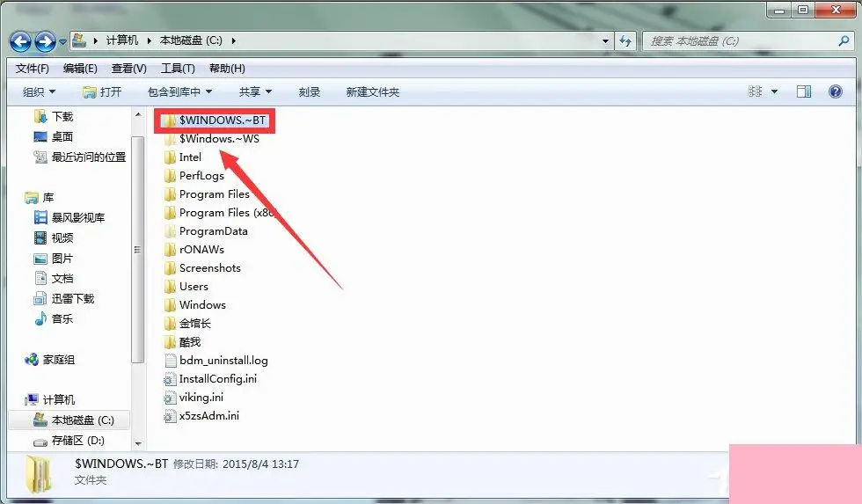Open the 文件(F) menu
Viewport: 862px width, 504px height.
[33, 68]
